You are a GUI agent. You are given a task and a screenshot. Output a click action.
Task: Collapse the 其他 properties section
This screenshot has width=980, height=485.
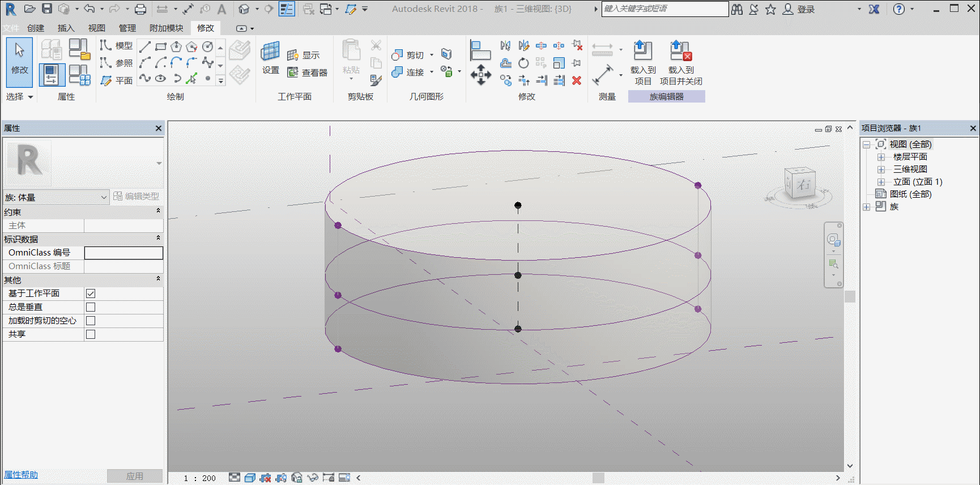click(x=158, y=279)
